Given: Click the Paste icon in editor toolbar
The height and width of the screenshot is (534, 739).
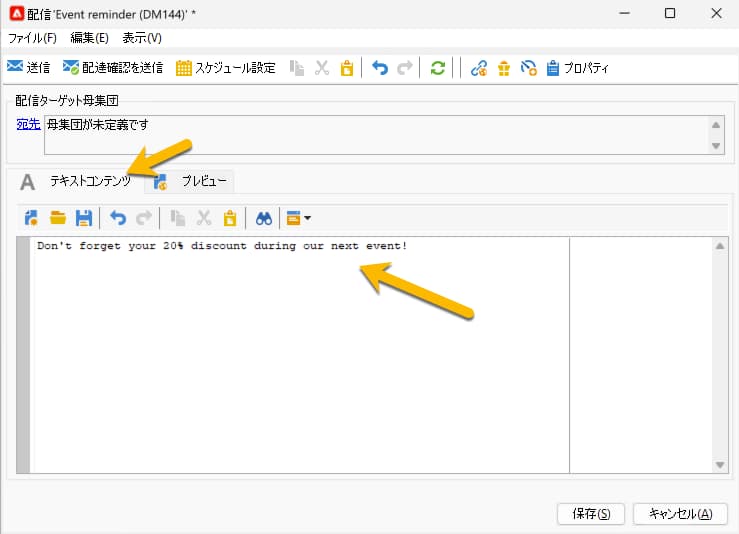Looking at the screenshot, I should pyautogui.click(x=230, y=218).
